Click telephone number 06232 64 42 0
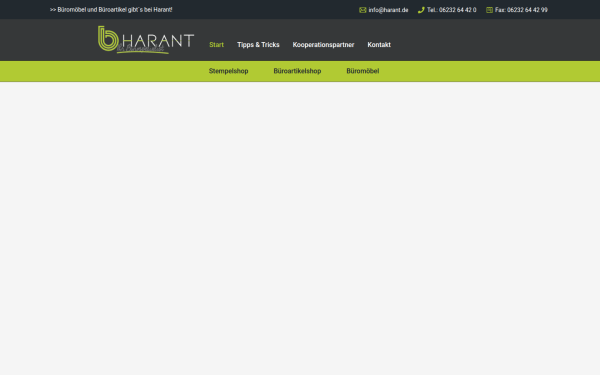600x375 pixels. point(452,10)
